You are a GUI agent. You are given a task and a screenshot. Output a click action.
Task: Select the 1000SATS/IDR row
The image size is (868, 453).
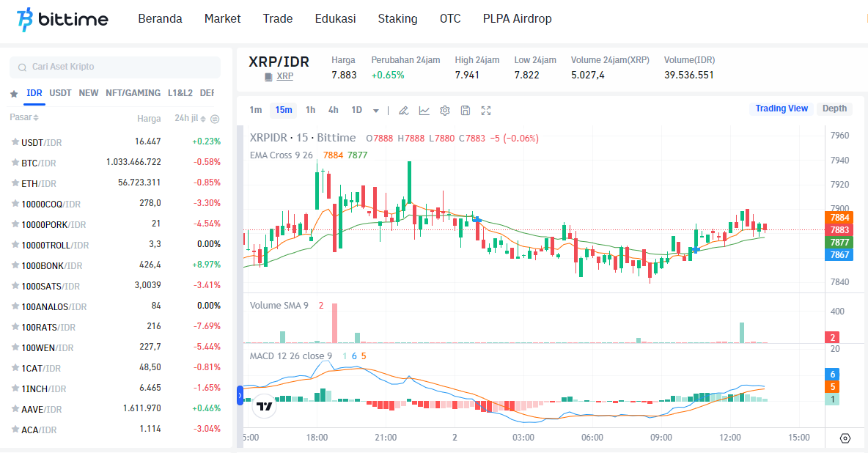point(115,286)
